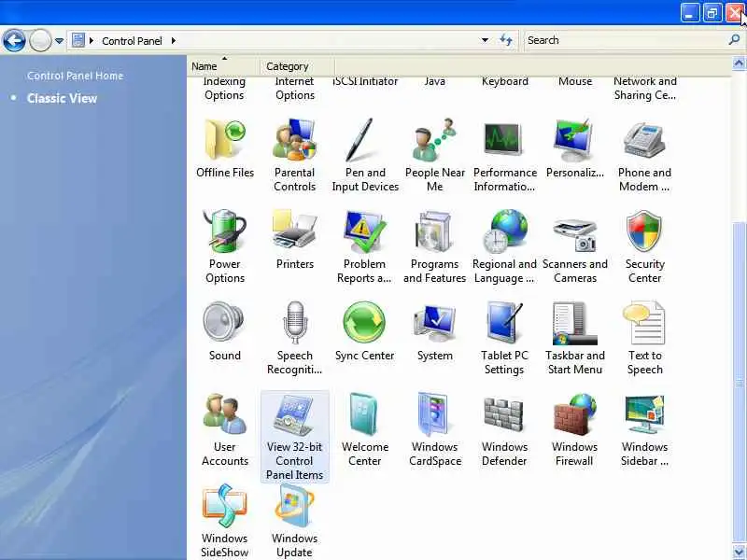
Task: Click Control Panel Home link
Action: (x=76, y=76)
